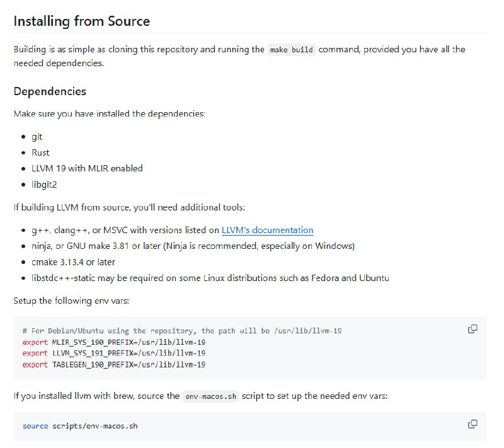Click the git dependency list item
The image size is (504, 448).
[x=37, y=137]
